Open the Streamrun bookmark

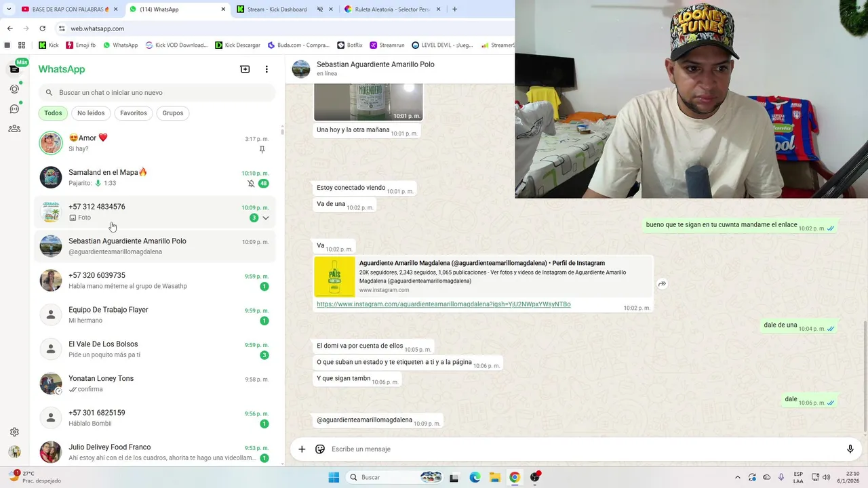click(387, 45)
